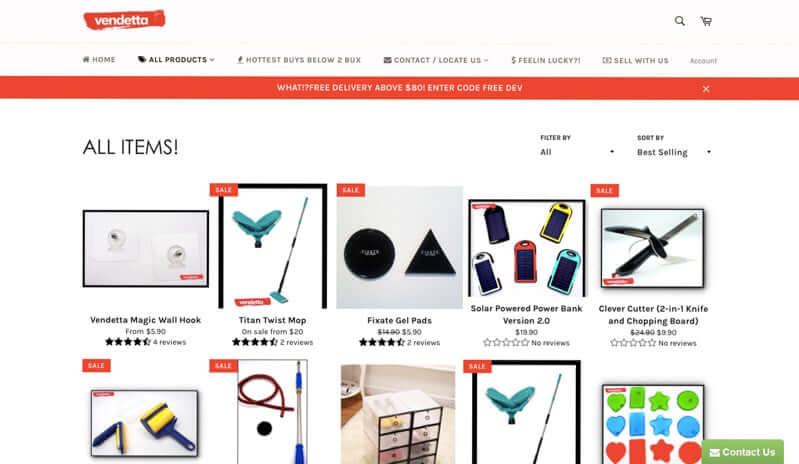This screenshot has width=799, height=464.
Task: Open Hottest Buys Below 2 Bux
Action: click(x=299, y=60)
